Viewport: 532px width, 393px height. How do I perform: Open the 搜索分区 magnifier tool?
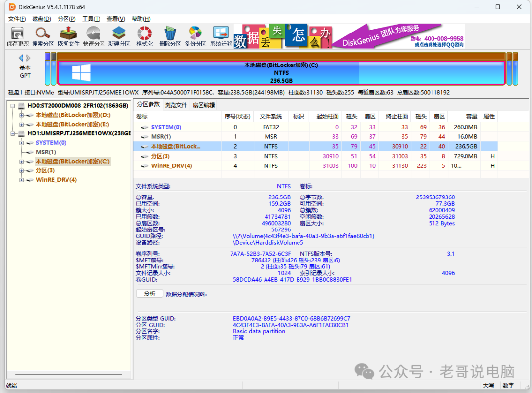click(x=43, y=36)
